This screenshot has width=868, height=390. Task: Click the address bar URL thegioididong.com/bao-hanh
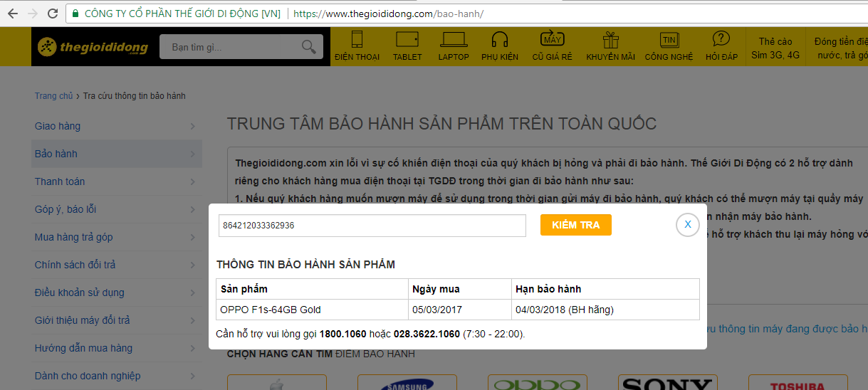[388, 14]
